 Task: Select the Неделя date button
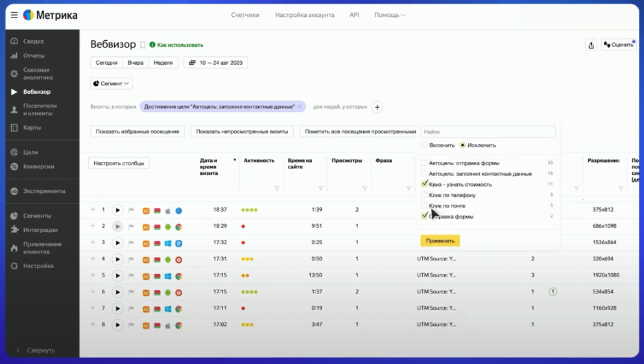click(163, 63)
